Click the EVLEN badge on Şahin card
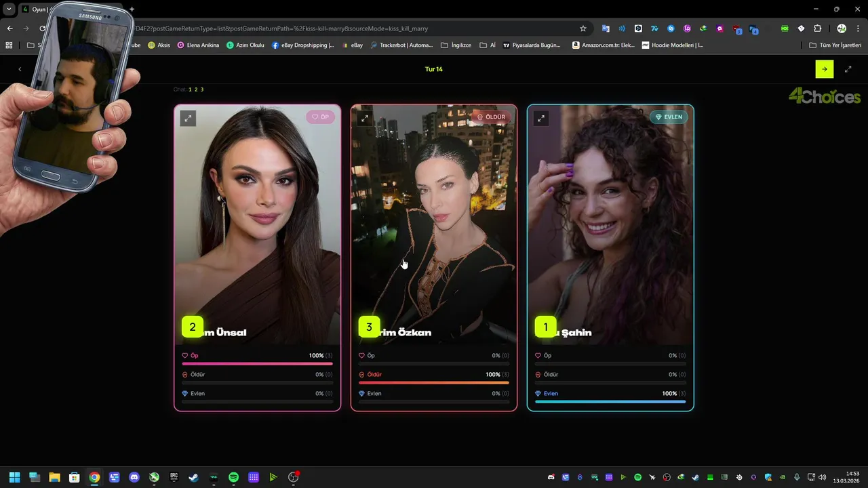Image resolution: width=868 pixels, height=488 pixels. click(x=669, y=117)
